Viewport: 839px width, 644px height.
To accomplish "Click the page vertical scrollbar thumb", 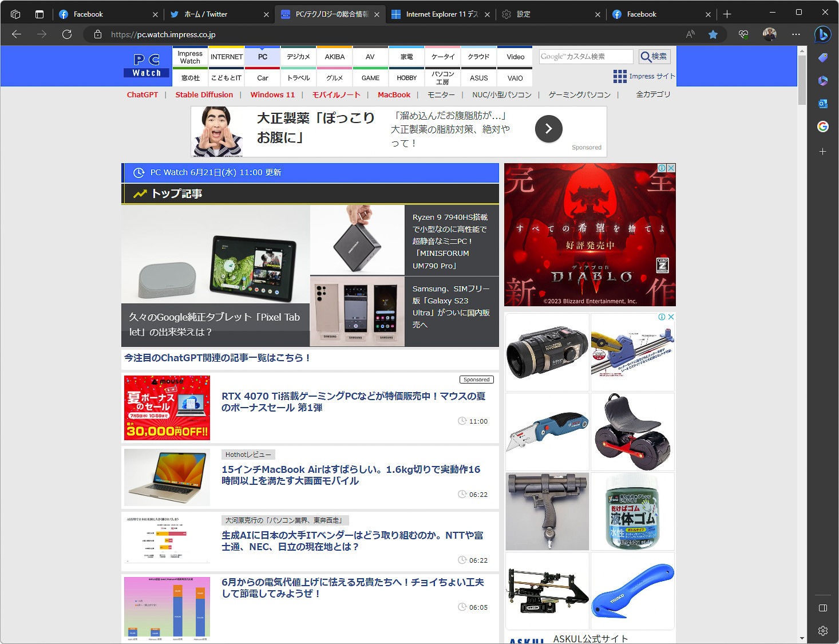I will point(802,80).
